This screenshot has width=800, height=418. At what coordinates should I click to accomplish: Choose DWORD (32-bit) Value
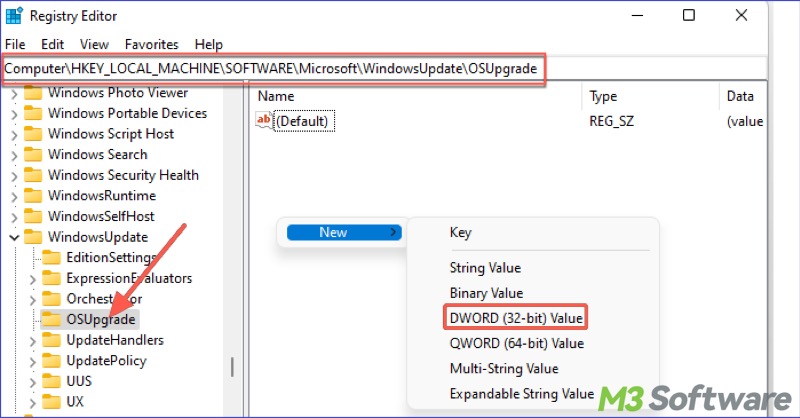point(516,318)
